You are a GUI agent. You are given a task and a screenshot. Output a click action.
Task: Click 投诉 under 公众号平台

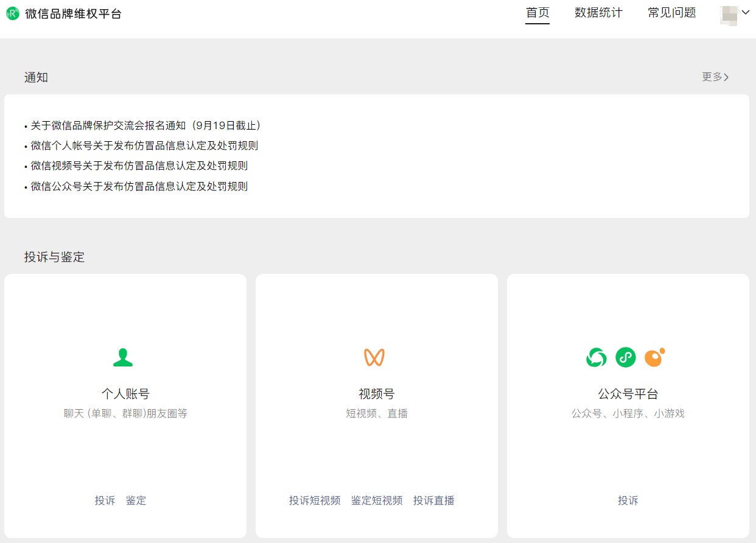pyautogui.click(x=628, y=500)
